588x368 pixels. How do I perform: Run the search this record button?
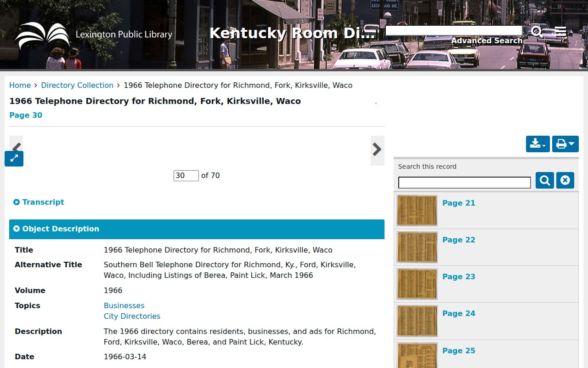coord(545,180)
